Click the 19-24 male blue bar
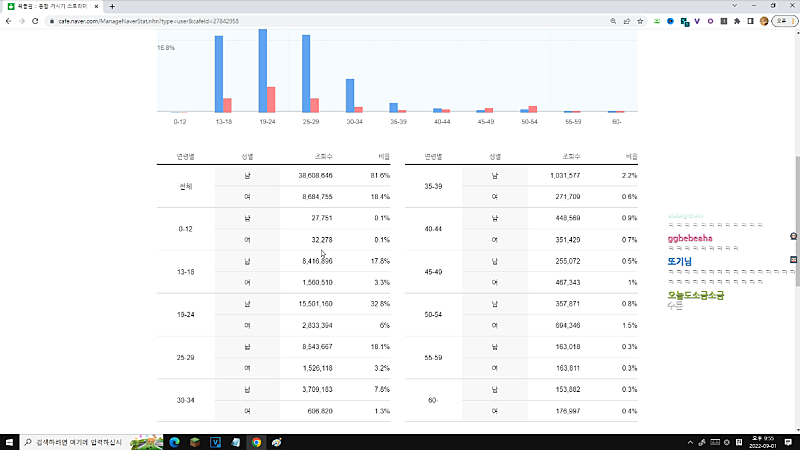Viewport: 800px width, 450px height. click(262, 70)
